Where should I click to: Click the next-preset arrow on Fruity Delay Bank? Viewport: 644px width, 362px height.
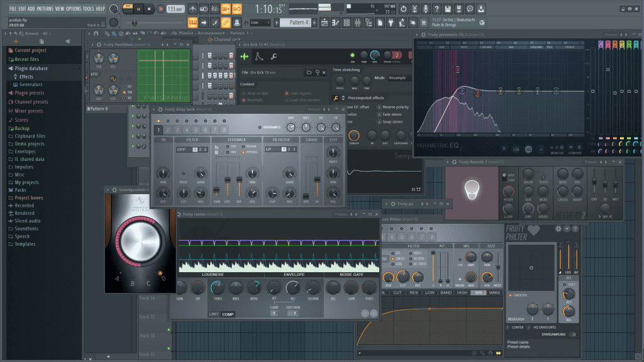[328, 109]
